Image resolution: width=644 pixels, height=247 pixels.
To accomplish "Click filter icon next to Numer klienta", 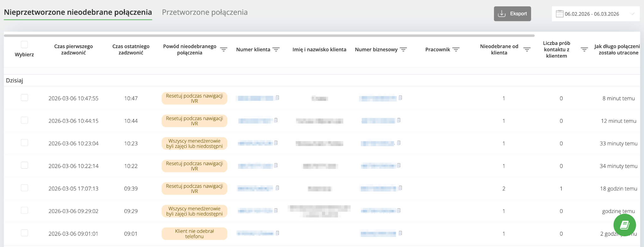I will [x=276, y=49].
